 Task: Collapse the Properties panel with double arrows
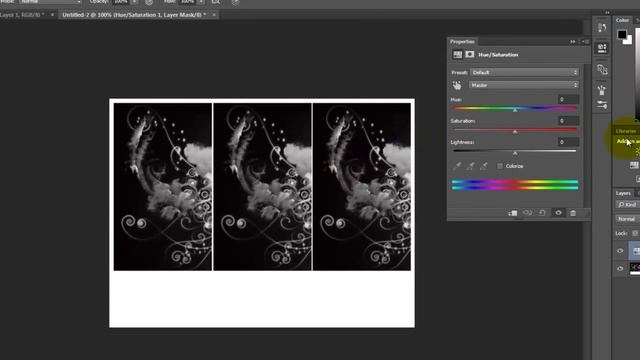pos(573,42)
